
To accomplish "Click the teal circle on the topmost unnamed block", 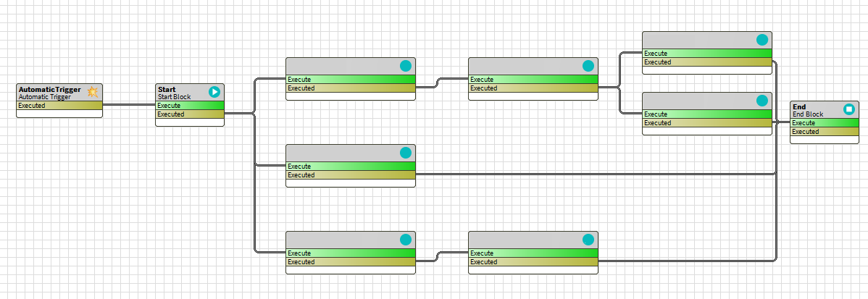I will 762,40.
